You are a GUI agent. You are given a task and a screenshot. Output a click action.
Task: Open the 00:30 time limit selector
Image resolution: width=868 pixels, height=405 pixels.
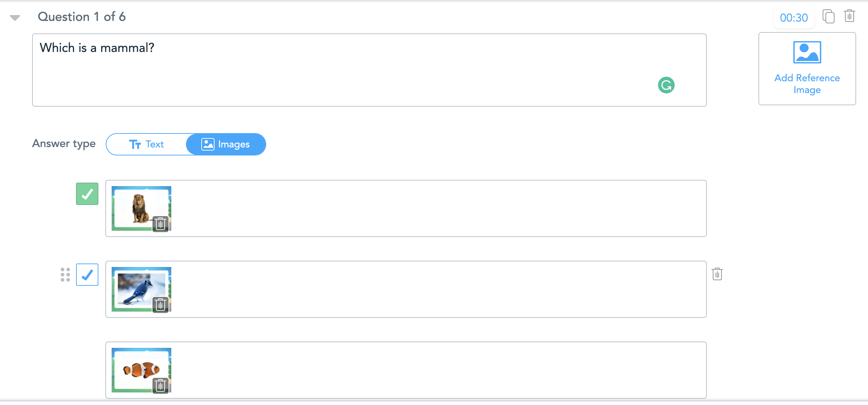click(x=794, y=17)
